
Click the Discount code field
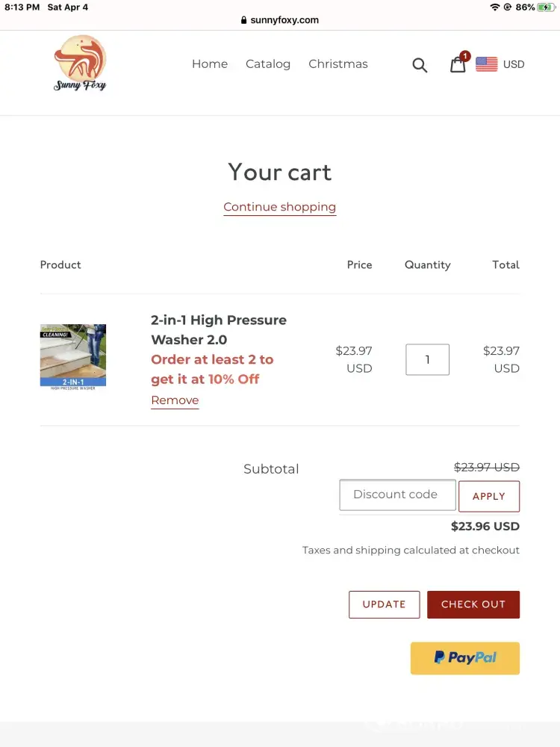click(x=397, y=495)
